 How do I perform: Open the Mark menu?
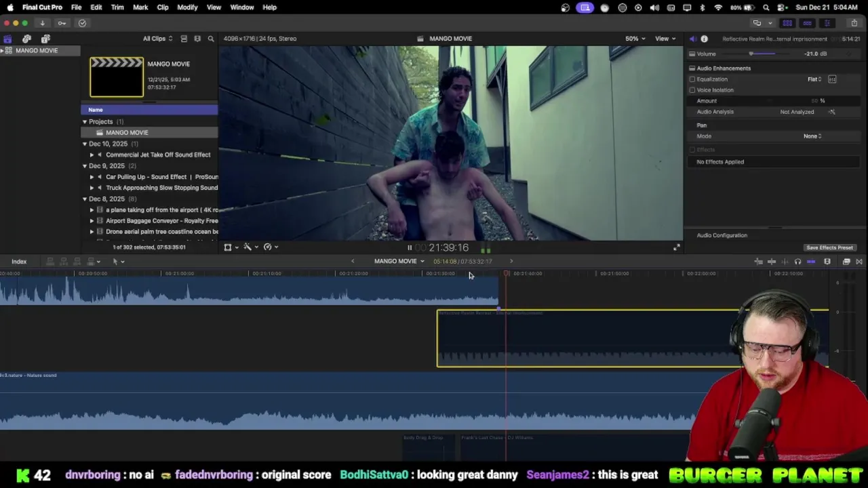[x=140, y=7]
